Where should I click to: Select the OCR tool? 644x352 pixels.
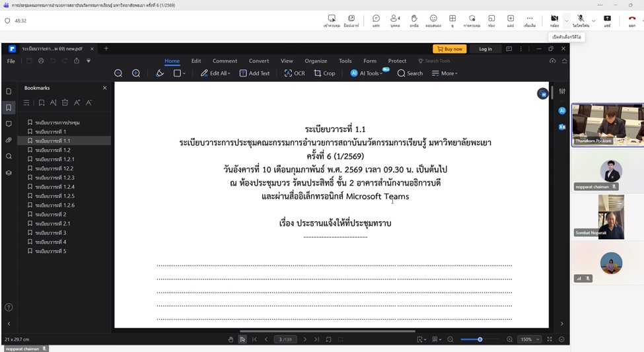coord(295,73)
